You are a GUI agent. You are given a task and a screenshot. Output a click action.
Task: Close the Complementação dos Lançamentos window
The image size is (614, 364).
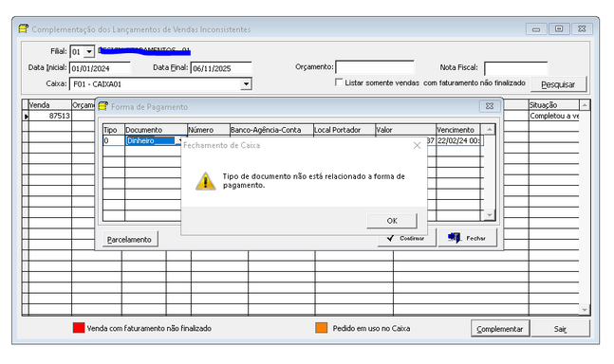click(582, 29)
